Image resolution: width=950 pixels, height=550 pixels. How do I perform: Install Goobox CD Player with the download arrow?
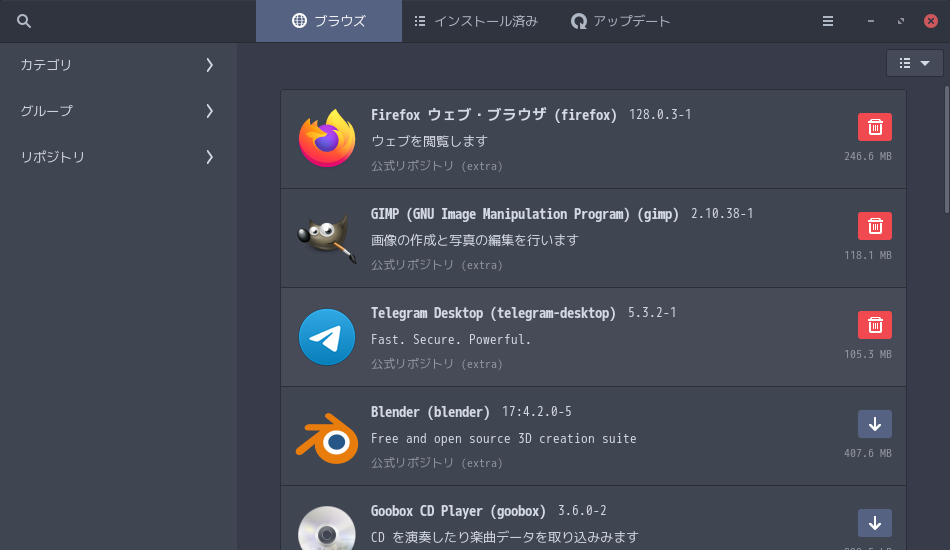(874, 523)
